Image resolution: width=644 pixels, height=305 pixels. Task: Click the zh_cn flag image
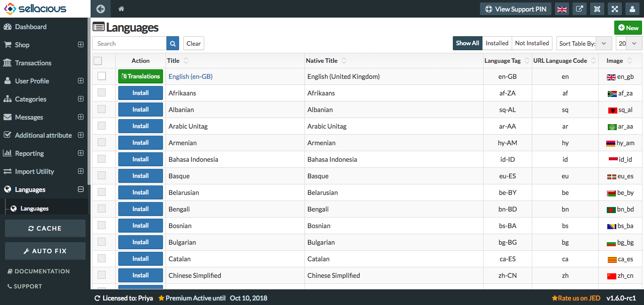tap(611, 276)
